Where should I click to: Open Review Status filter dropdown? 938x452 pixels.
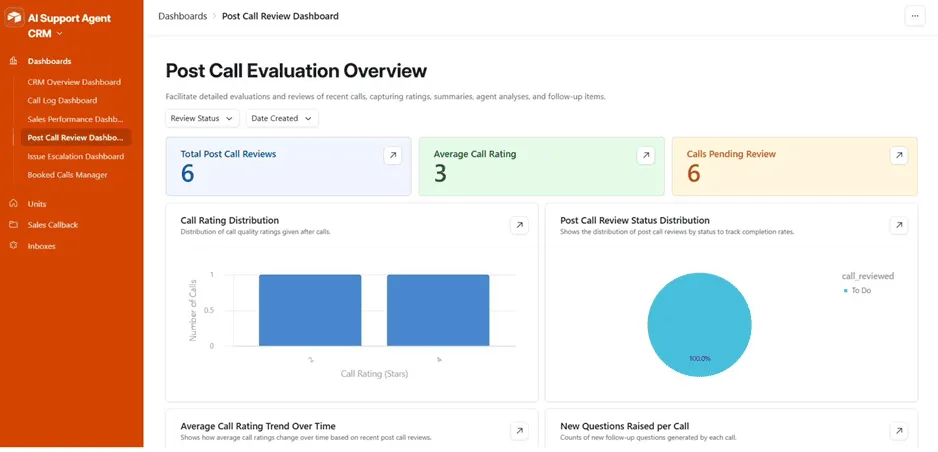202,118
